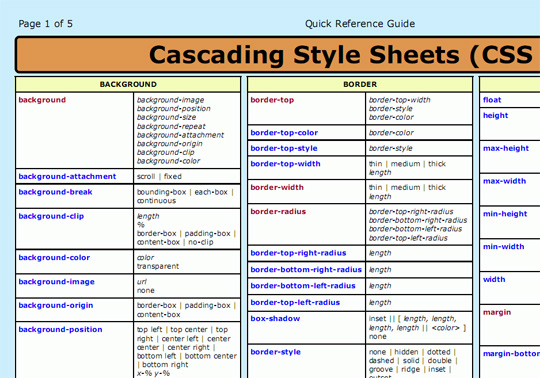540x378 pixels.
Task: Click the background-origin property
Action: 56,305
